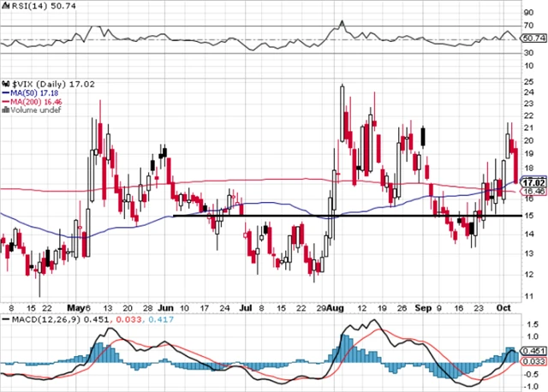
Task: Click the May label on the date axis
Action: (x=78, y=306)
